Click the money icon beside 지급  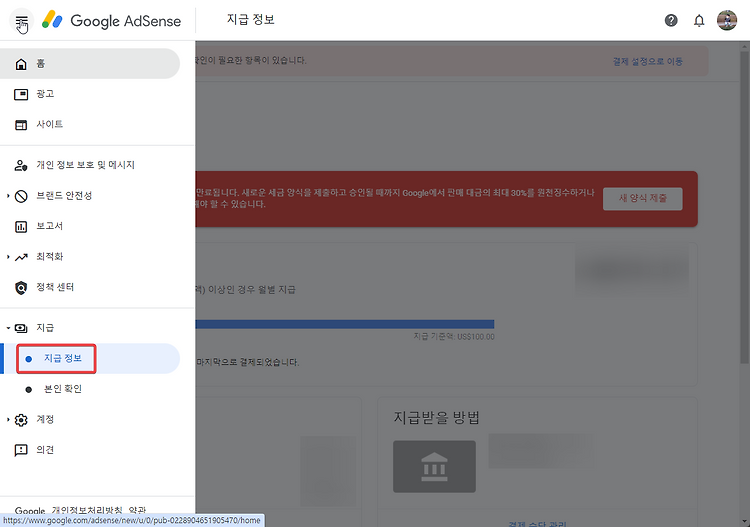pos(21,328)
